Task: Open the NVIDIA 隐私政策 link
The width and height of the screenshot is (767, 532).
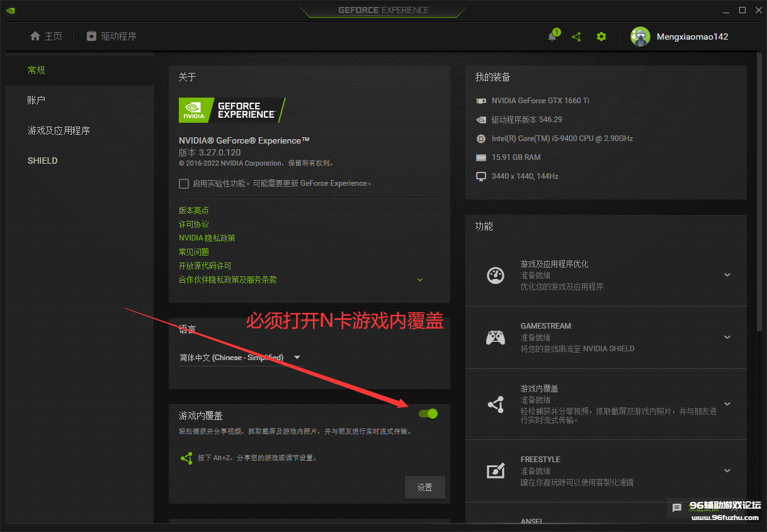Action: [x=207, y=238]
